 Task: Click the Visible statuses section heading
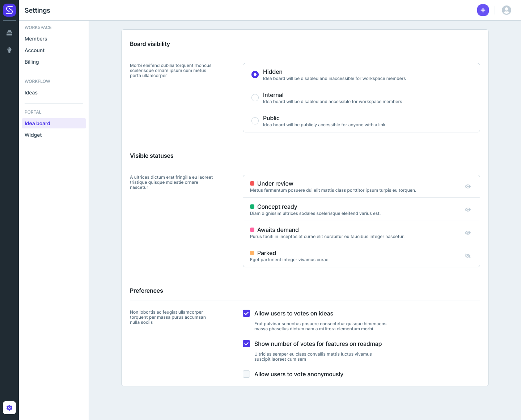[x=152, y=156]
